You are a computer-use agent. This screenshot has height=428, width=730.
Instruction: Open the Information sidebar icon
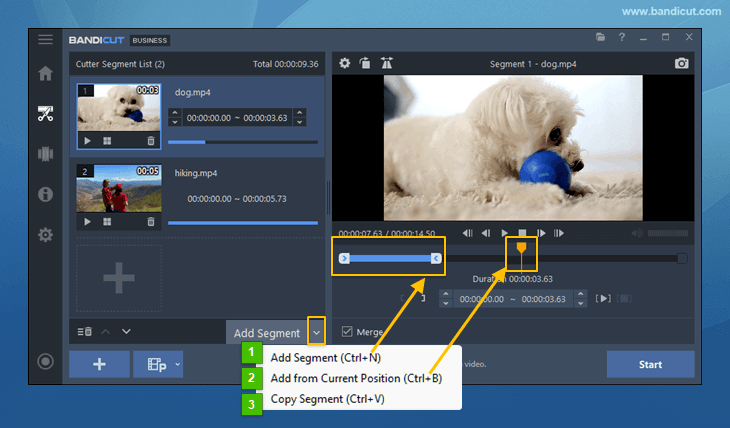(46, 194)
